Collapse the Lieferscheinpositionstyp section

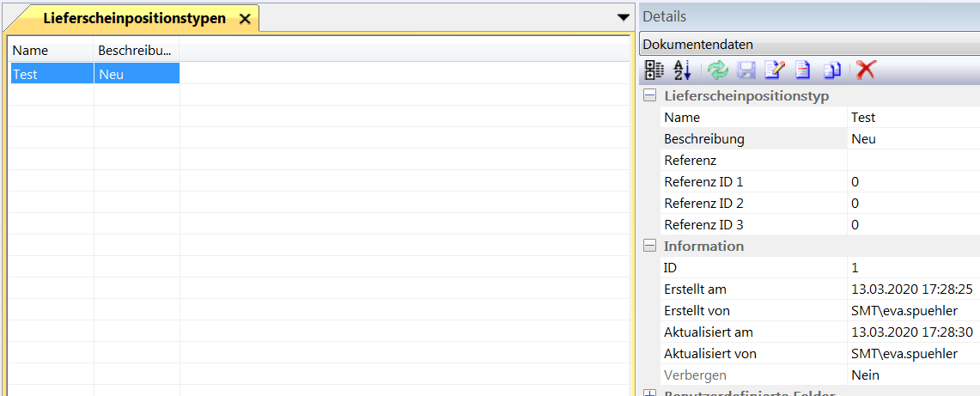click(x=650, y=96)
